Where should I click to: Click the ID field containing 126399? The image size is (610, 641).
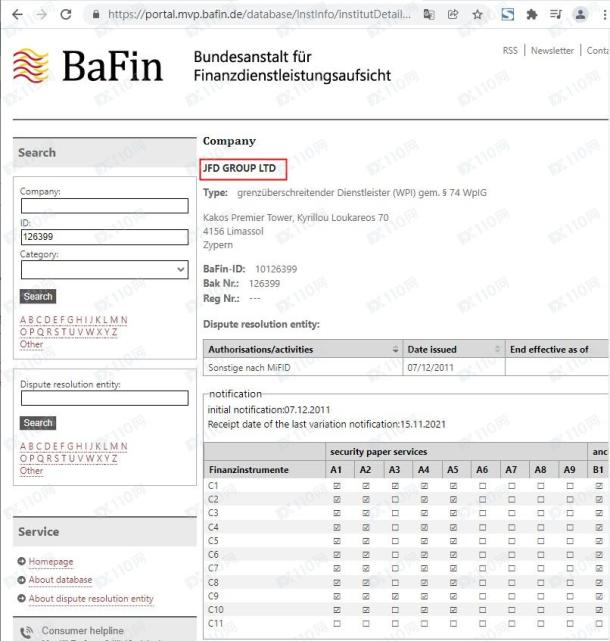105,237
